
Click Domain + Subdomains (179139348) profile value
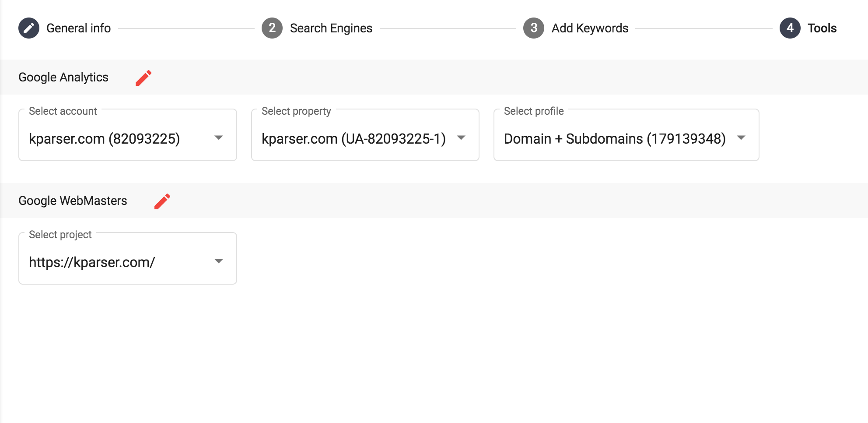tap(615, 139)
